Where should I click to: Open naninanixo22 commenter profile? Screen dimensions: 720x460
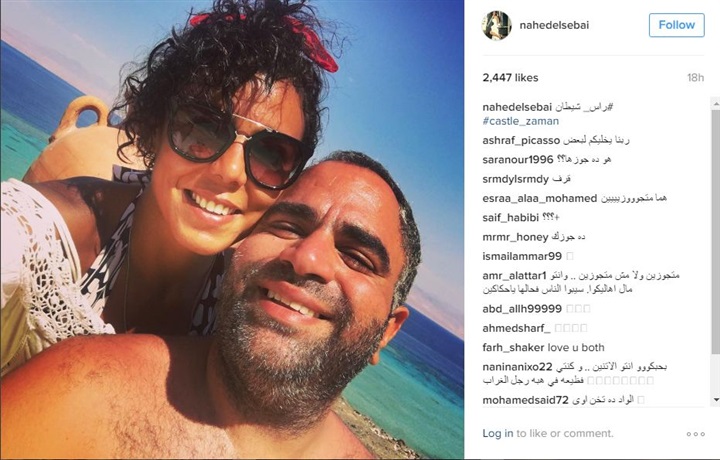pos(517,367)
